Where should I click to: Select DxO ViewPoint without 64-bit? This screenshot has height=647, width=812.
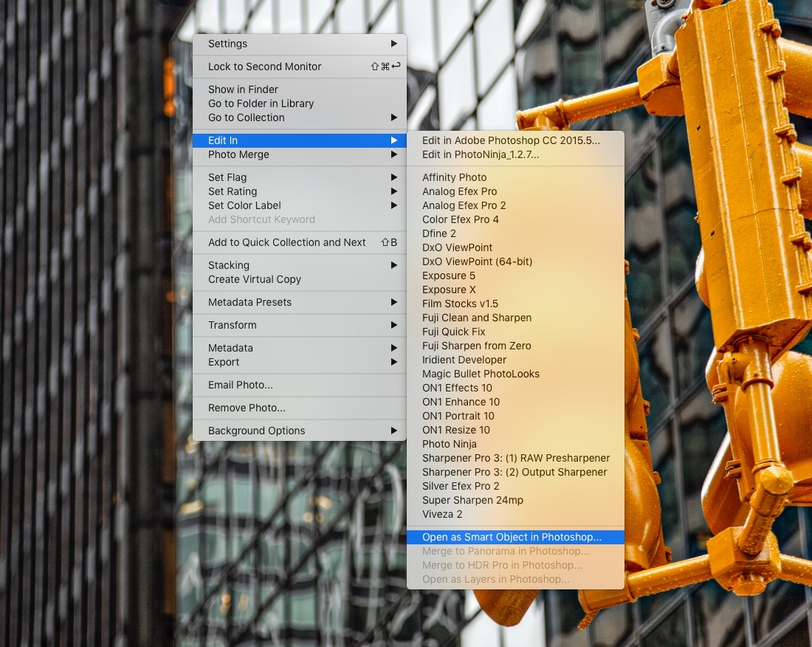click(515, 247)
